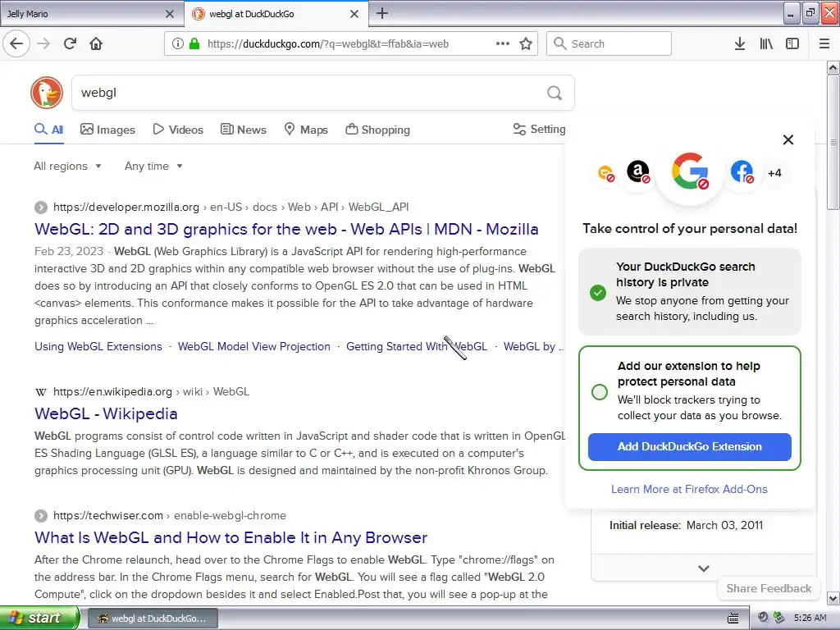Switch to Videos results
This screenshot has width=840, height=630.
click(x=178, y=130)
